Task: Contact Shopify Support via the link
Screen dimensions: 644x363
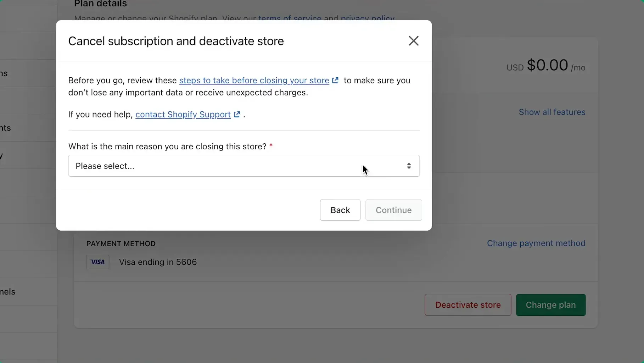Action: pyautogui.click(x=183, y=114)
